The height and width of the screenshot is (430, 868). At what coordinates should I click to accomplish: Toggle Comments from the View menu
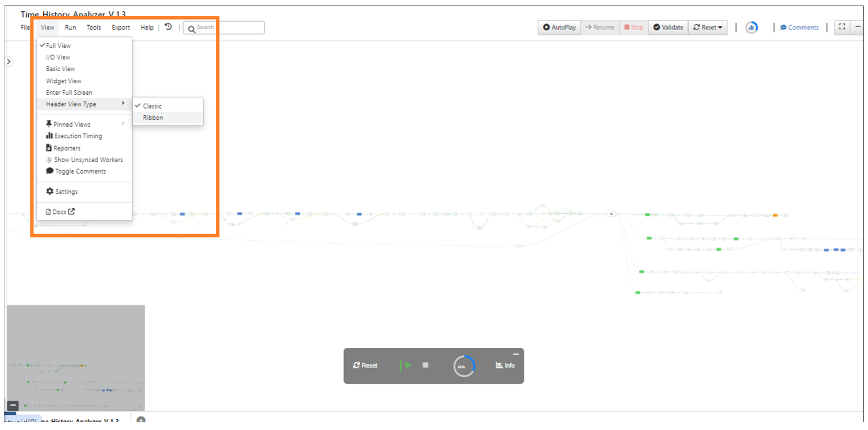(x=80, y=171)
